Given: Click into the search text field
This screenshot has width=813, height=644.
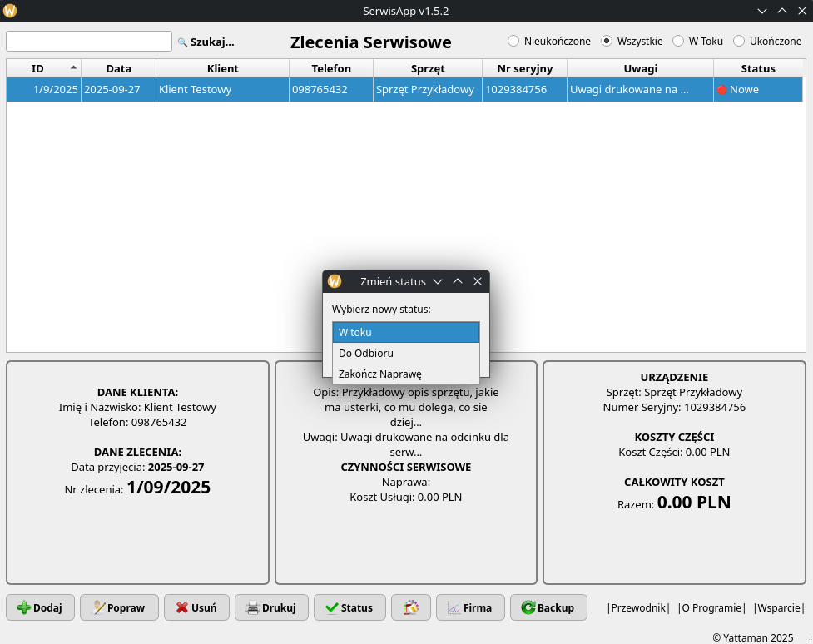Looking at the screenshot, I should click(x=89, y=42).
